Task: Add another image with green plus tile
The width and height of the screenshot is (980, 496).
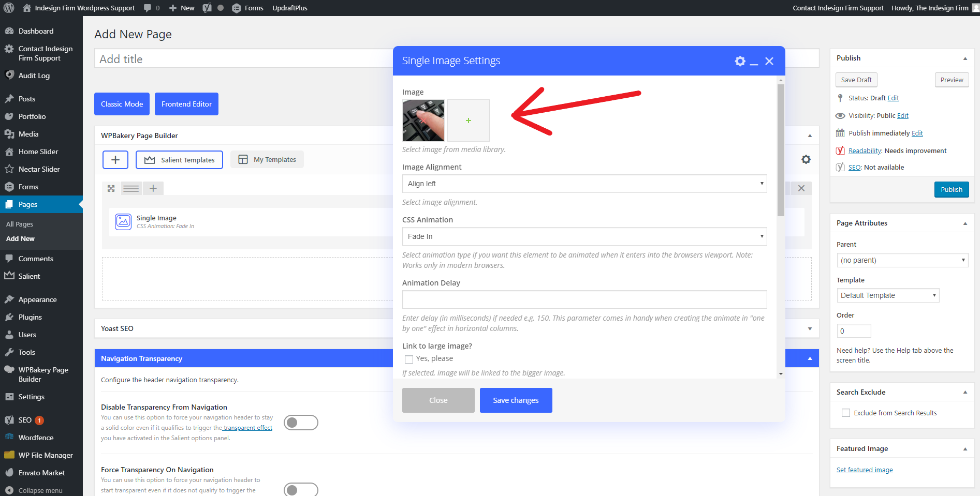Action: 468,121
